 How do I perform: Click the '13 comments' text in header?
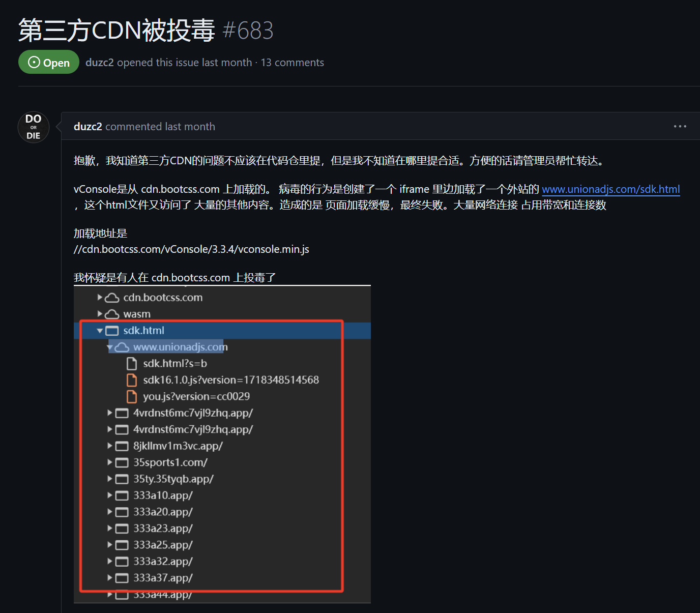pos(293,62)
